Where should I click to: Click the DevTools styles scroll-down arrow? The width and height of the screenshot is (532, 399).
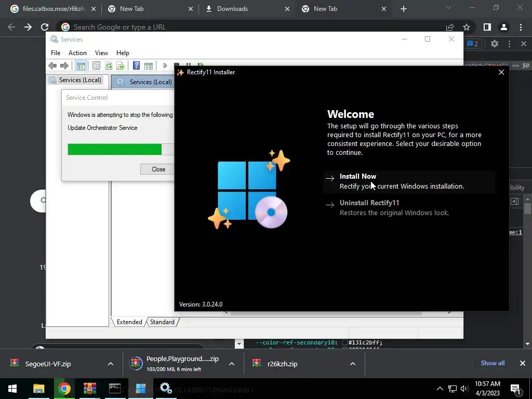527,344
